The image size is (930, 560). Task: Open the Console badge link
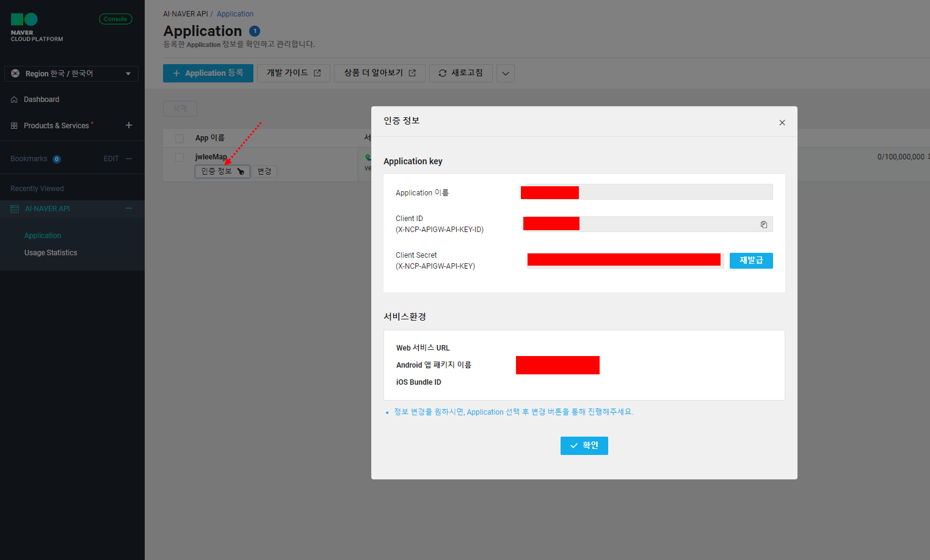coord(115,19)
